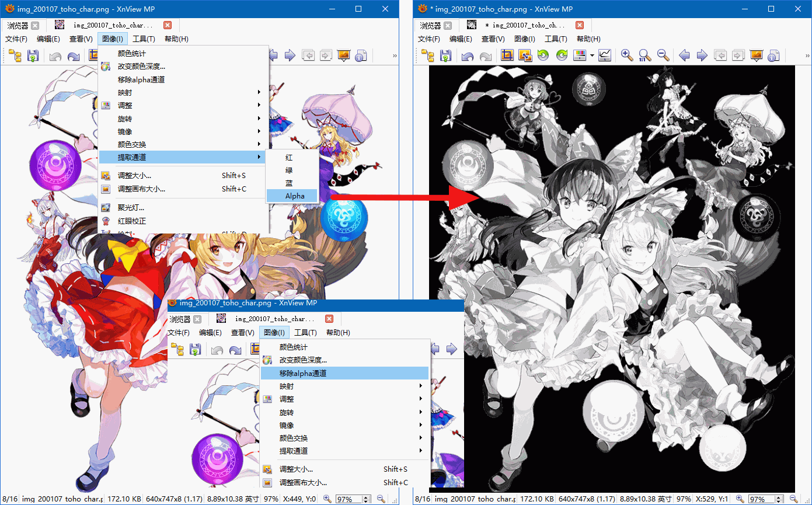This screenshot has height=505, width=812.
Task: Open 颜色统计 in the left window's menu
Action: coord(183,53)
